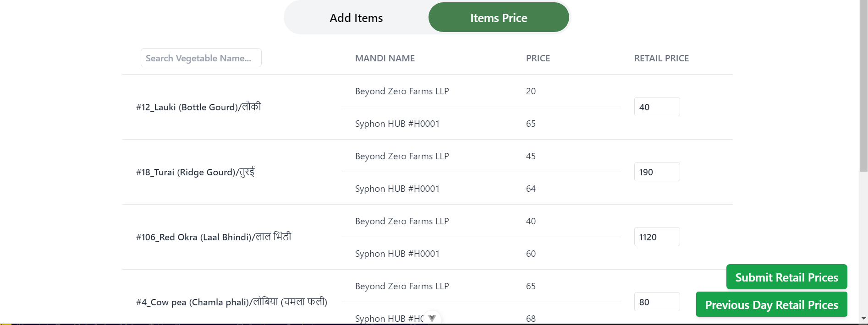This screenshot has width=868, height=325.
Task: Switch to the Add Items tab
Action: [356, 17]
